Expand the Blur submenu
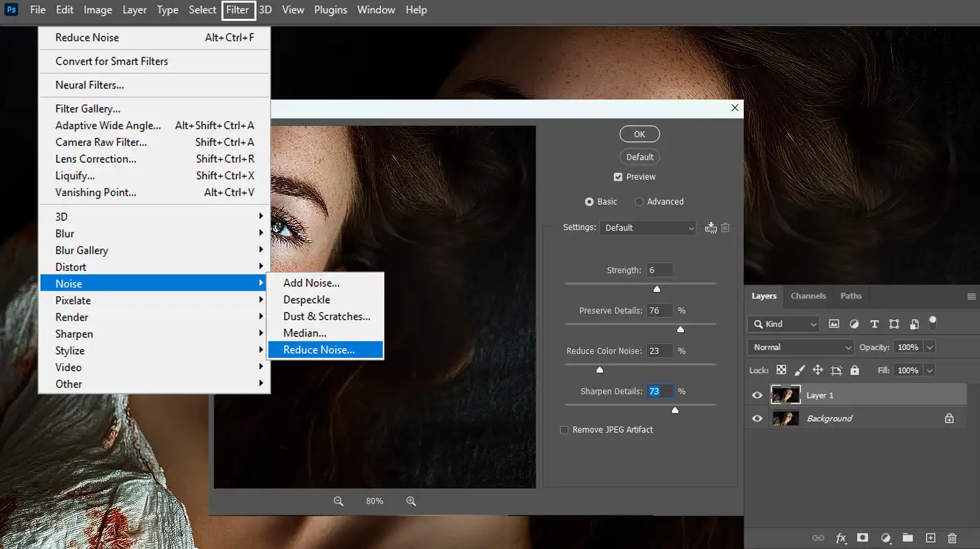980x549 pixels. pyautogui.click(x=154, y=233)
